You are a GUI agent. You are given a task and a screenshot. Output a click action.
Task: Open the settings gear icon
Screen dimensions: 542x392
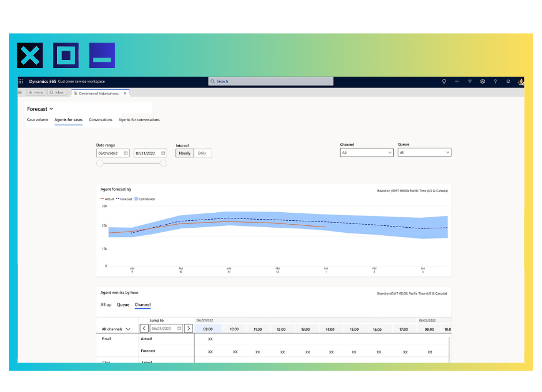pyautogui.click(x=483, y=81)
